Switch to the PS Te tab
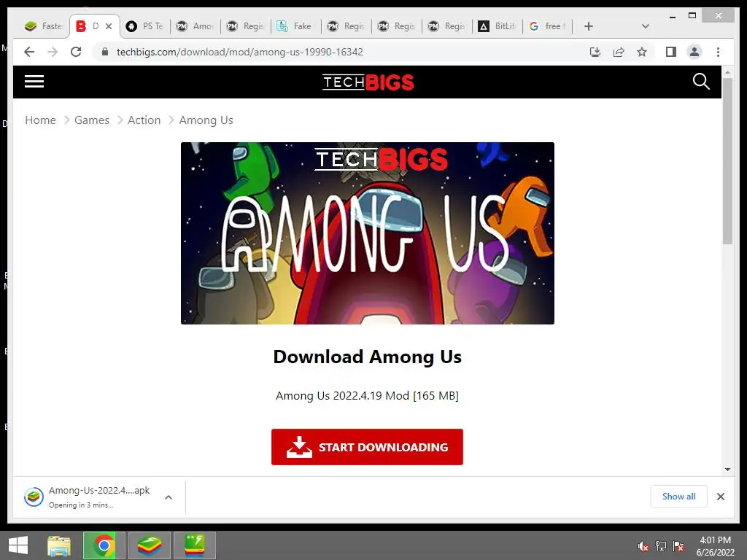The width and height of the screenshot is (747, 560). tap(145, 26)
